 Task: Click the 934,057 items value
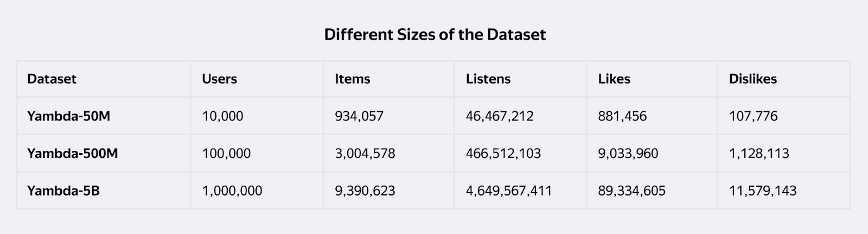click(359, 116)
